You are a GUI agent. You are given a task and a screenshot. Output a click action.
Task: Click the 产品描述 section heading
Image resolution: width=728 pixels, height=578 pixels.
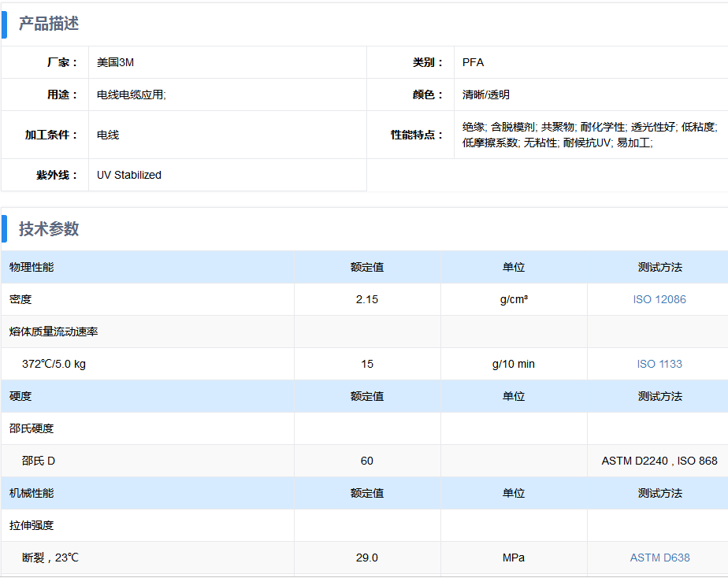(x=49, y=24)
